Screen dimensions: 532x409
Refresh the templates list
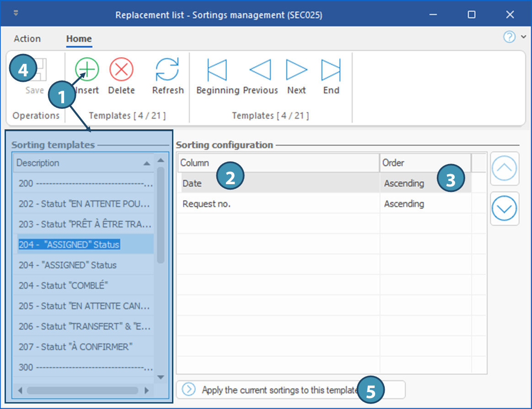pyautogui.click(x=167, y=70)
